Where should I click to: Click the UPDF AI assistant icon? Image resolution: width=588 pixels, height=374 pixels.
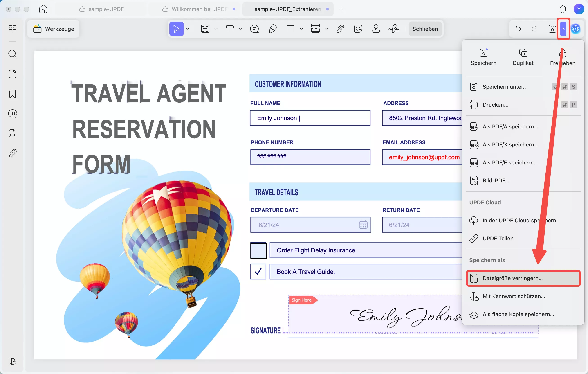576,29
